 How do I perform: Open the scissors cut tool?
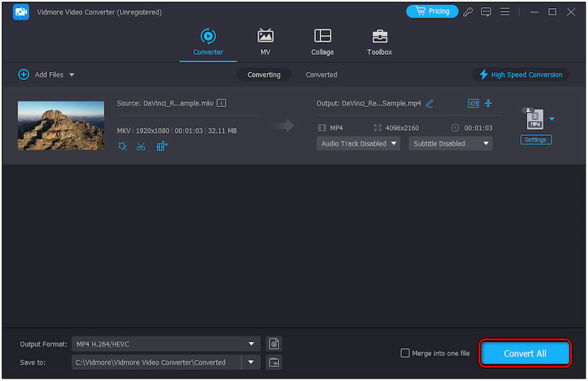pos(140,146)
